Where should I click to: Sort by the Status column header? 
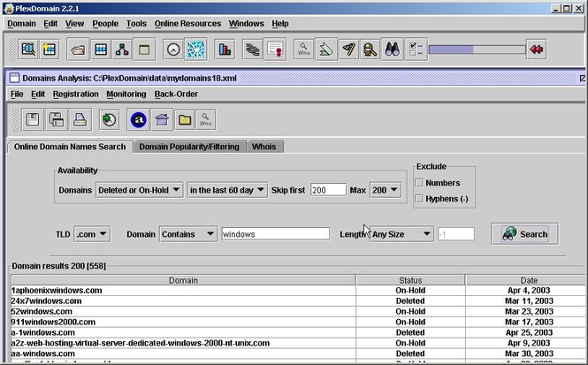coord(410,280)
